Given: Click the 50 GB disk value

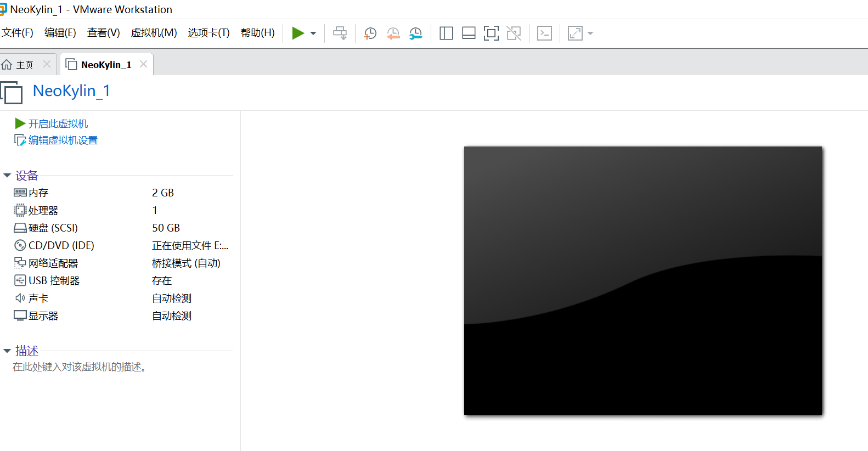Looking at the screenshot, I should 166,228.
